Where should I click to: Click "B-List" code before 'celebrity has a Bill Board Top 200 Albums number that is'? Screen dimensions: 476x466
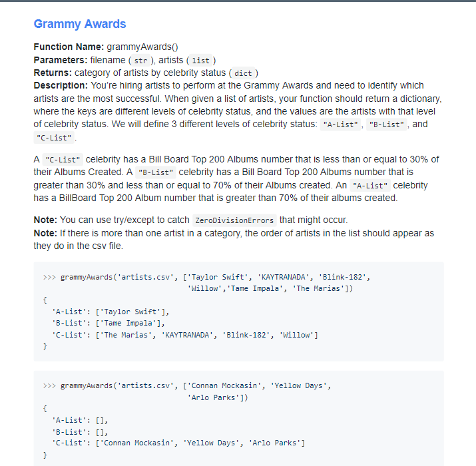[155, 172]
